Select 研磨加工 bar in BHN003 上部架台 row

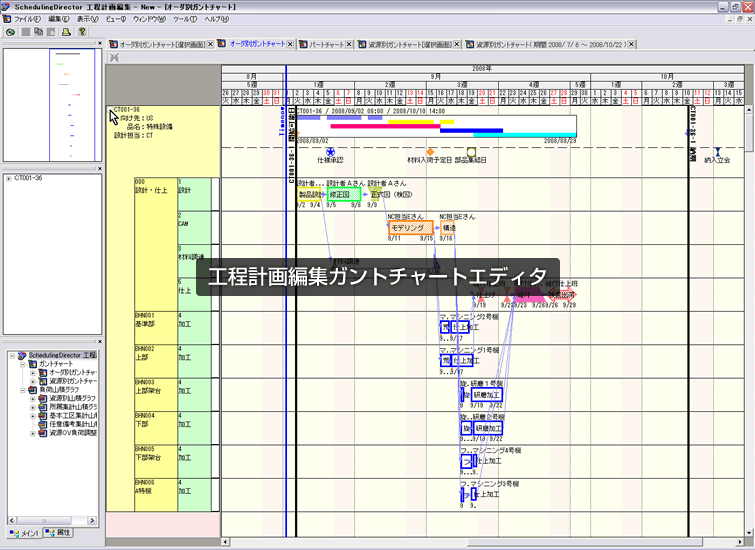[x=487, y=395]
